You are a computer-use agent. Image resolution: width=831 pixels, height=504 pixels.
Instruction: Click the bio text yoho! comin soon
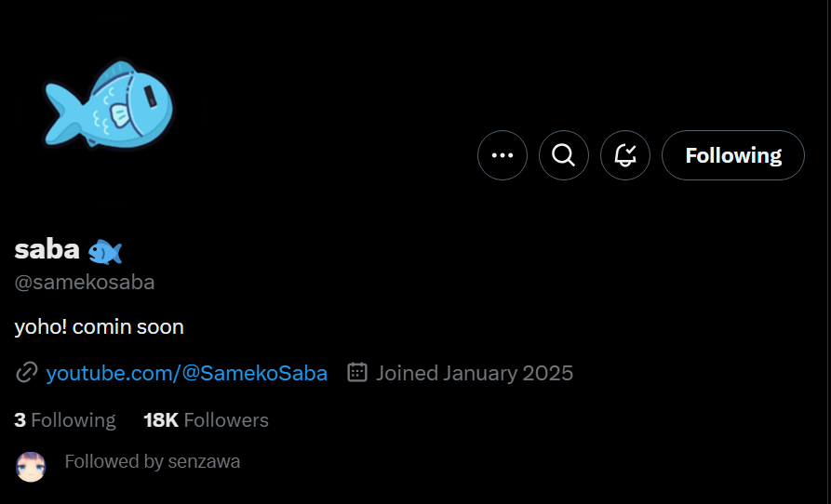coord(100,327)
